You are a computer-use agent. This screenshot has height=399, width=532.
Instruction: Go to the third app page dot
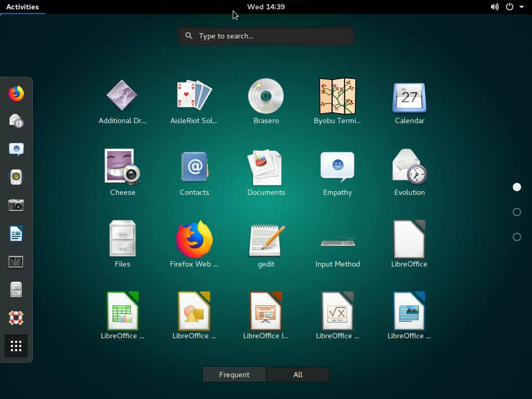pos(517,237)
